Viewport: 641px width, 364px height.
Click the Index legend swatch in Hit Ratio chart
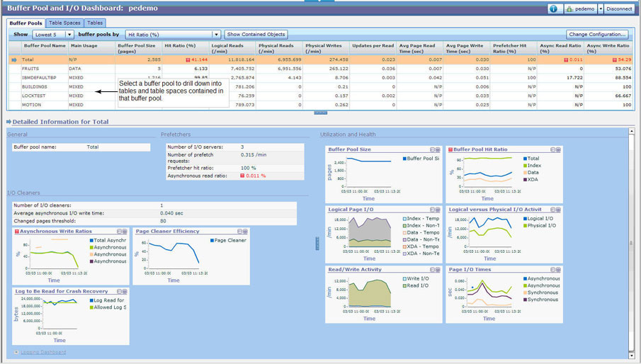click(526, 166)
